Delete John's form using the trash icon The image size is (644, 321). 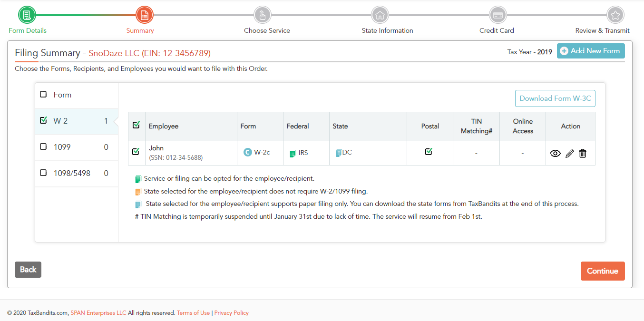(x=583, y=153)
